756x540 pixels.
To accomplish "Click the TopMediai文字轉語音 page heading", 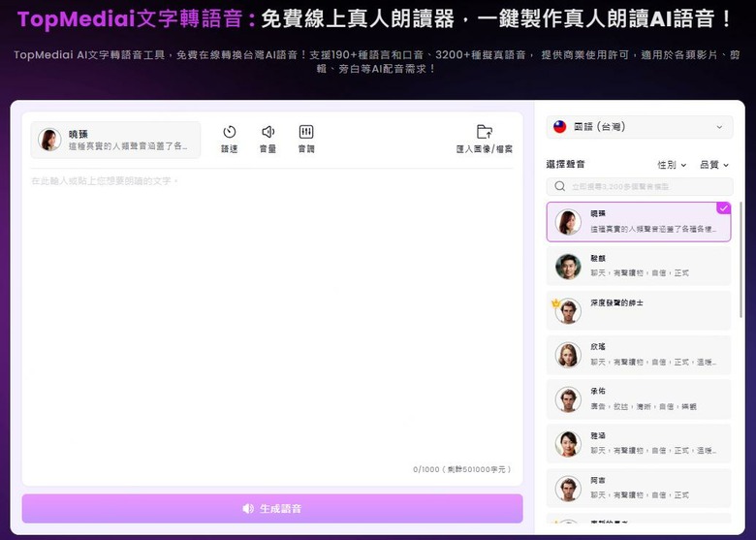I will tap(374, 19).
